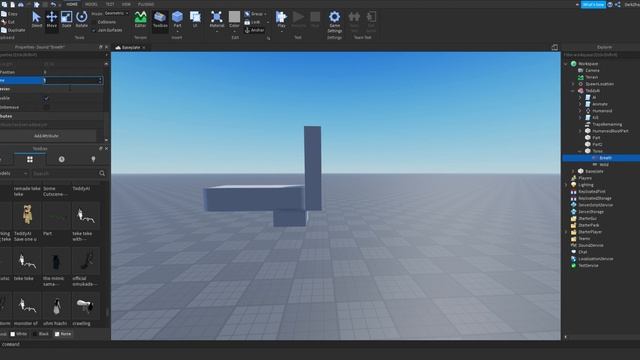Click the Group button

pos(254,14)
